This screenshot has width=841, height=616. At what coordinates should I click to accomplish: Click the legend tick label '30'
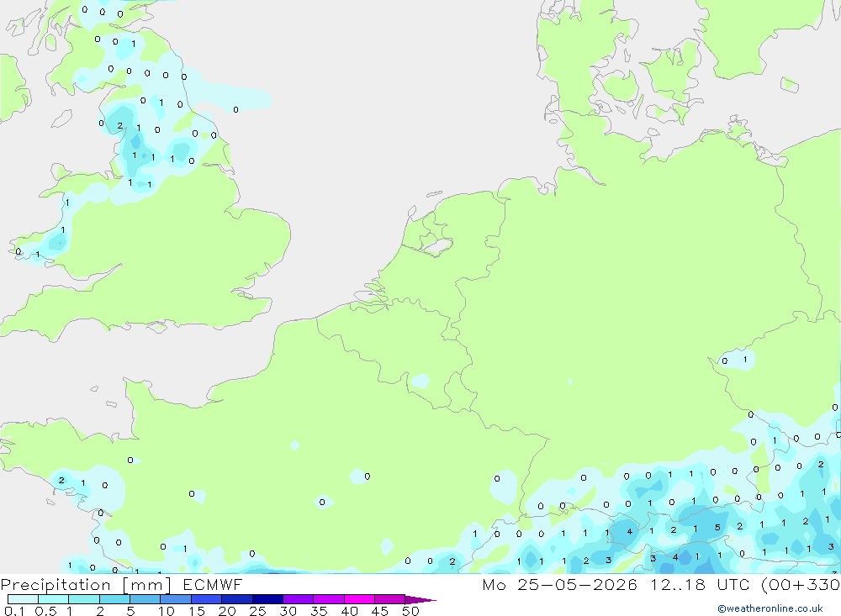click(288, 611)
